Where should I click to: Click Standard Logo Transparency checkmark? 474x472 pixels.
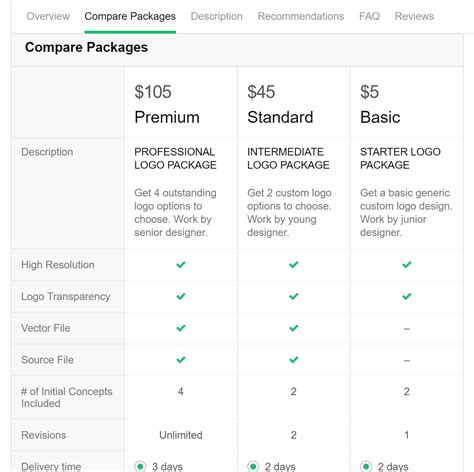coord(293,296)
